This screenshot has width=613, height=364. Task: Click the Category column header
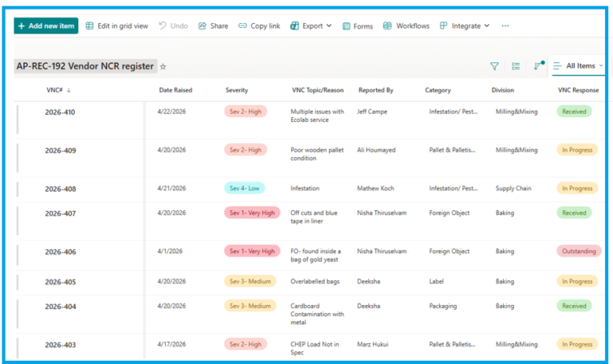pyautogui.click(x=438, y=90)
